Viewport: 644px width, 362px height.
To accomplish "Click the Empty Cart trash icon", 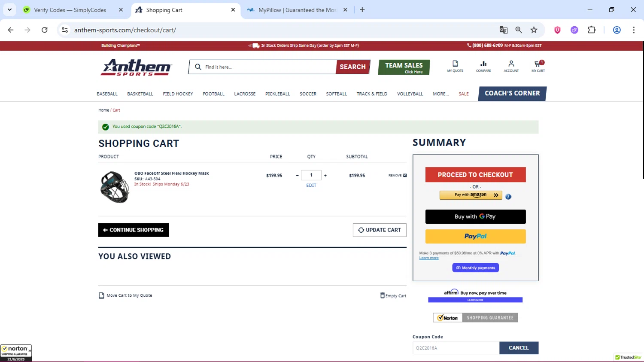I will coord(383,295).
